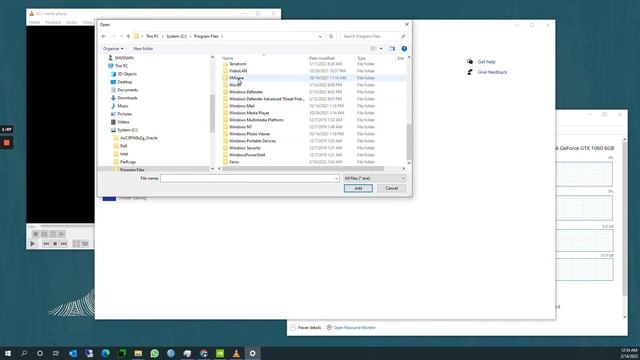Viewport: 640px width, 360px height.
Task: Select the Windows Multimedia Platform folder
Action: pos(256,120)
